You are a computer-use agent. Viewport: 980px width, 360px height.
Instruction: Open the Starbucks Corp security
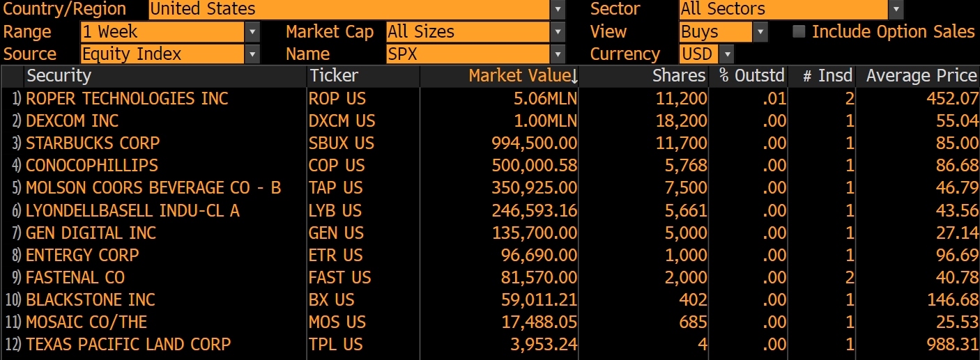(93, 143)
